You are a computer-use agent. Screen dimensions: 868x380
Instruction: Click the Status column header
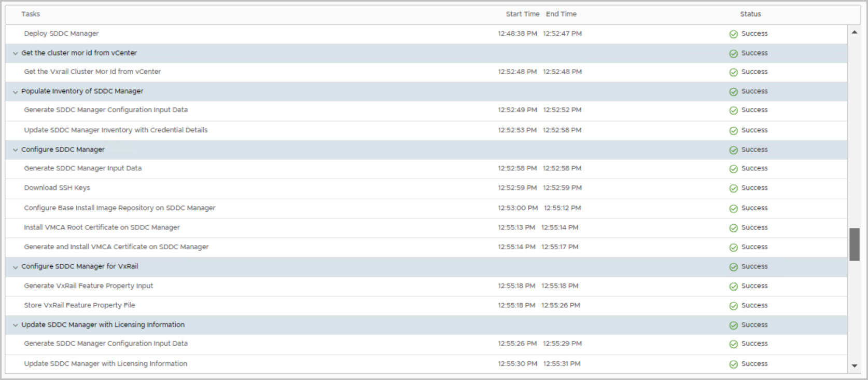[x=750, y=14]
